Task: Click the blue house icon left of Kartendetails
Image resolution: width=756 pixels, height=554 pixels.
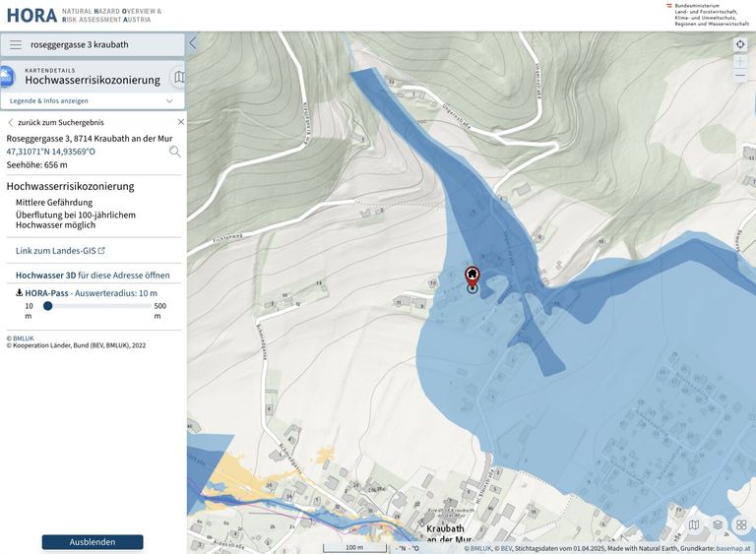Action: click(6, 77)
